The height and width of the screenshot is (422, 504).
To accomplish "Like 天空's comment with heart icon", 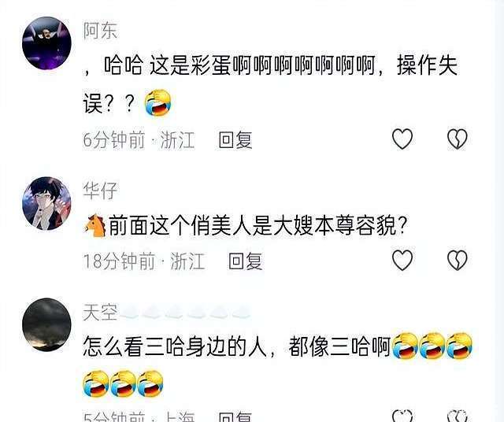I will tap(402, 416).
